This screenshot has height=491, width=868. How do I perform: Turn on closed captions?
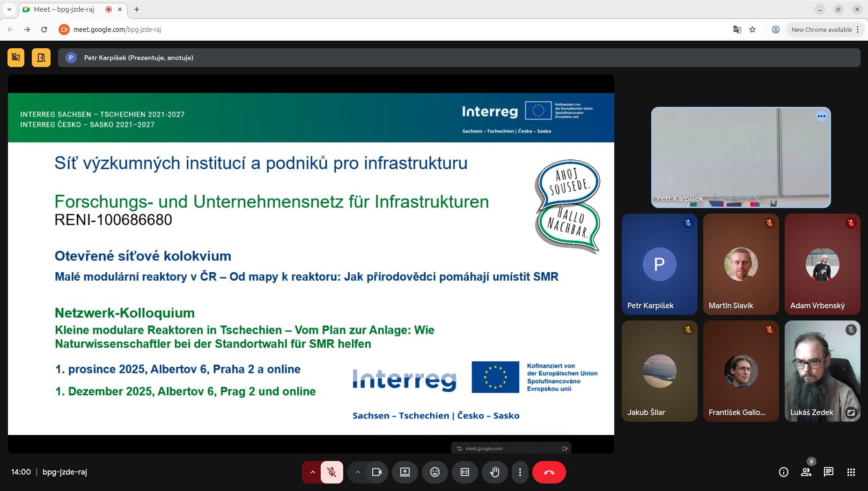pyautogui.click(x=465, y=472)
